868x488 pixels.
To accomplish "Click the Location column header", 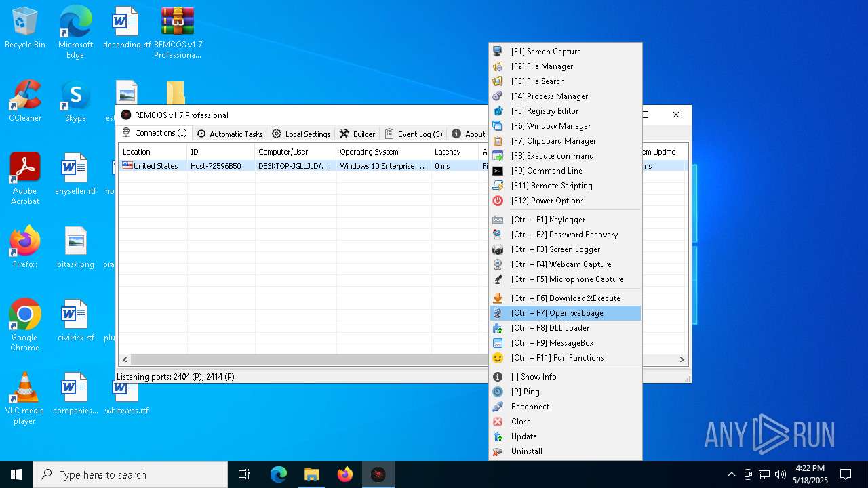I will (x=153, y=152).
